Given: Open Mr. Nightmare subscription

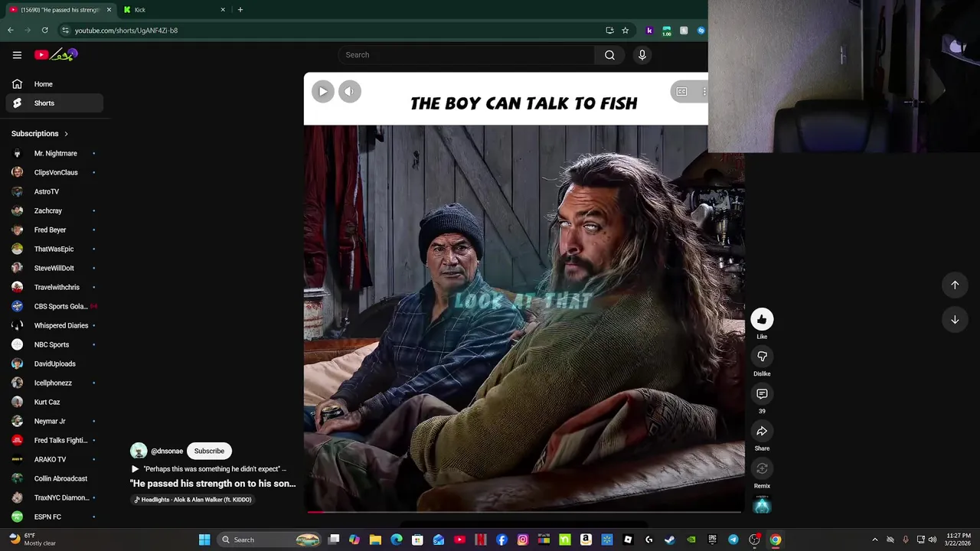Looking at the screenshot, I should (x=54, y=153).
